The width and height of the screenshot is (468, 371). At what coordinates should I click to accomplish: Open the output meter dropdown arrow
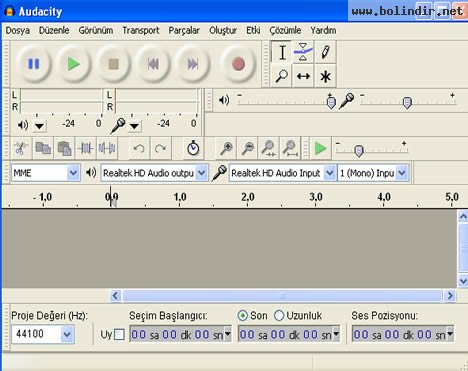tap(39, 126)
